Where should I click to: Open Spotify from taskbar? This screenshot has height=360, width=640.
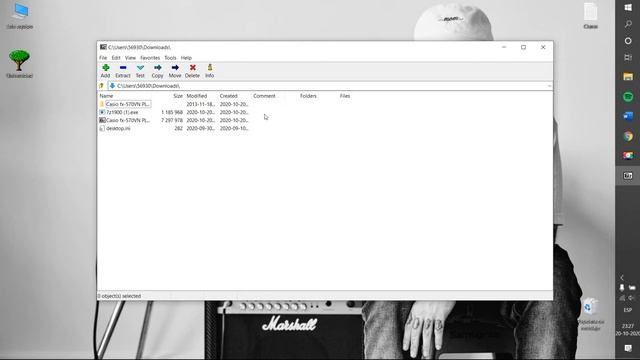628,97
